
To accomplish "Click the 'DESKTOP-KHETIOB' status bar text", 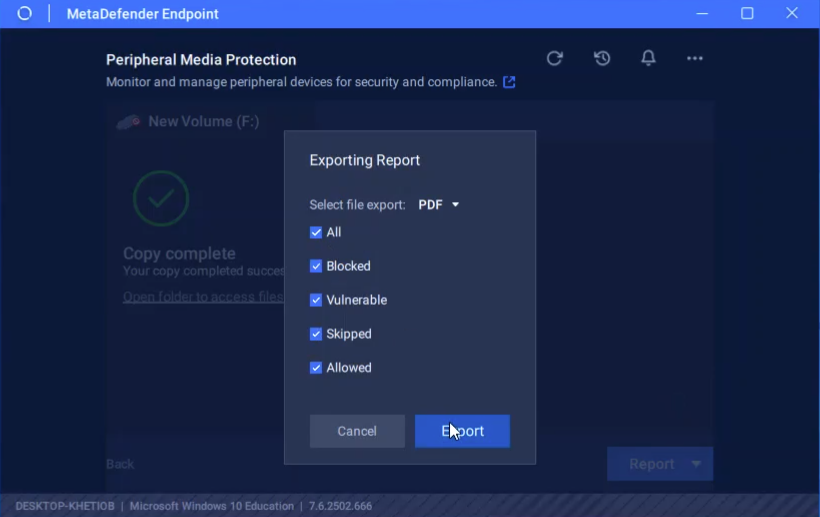I will [x=65, y=506].
